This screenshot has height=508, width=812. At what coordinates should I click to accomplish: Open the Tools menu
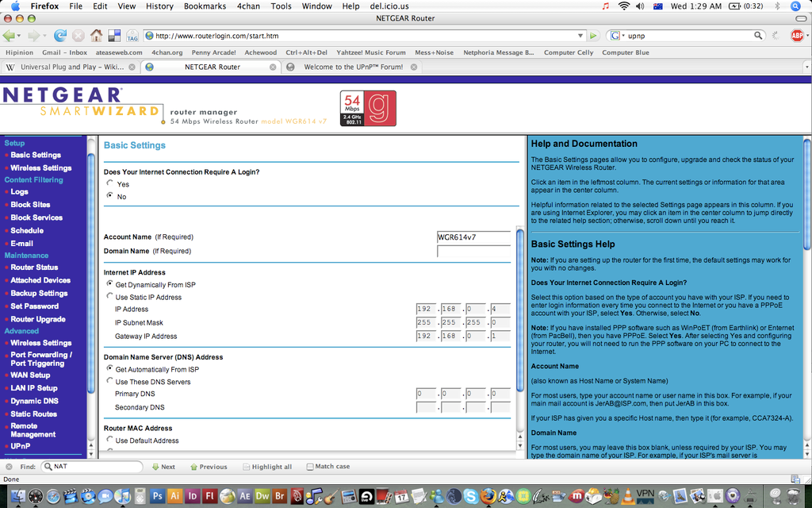[x=282, y=6]
